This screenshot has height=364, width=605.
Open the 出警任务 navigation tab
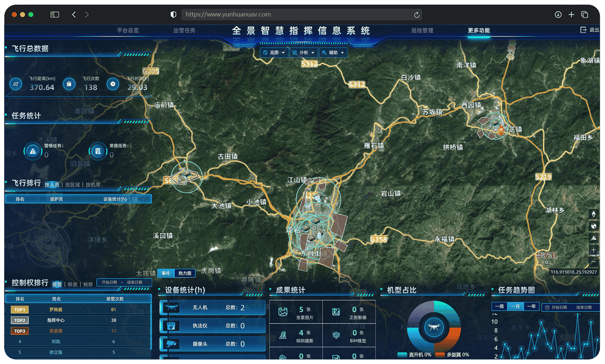coord(184,30)
